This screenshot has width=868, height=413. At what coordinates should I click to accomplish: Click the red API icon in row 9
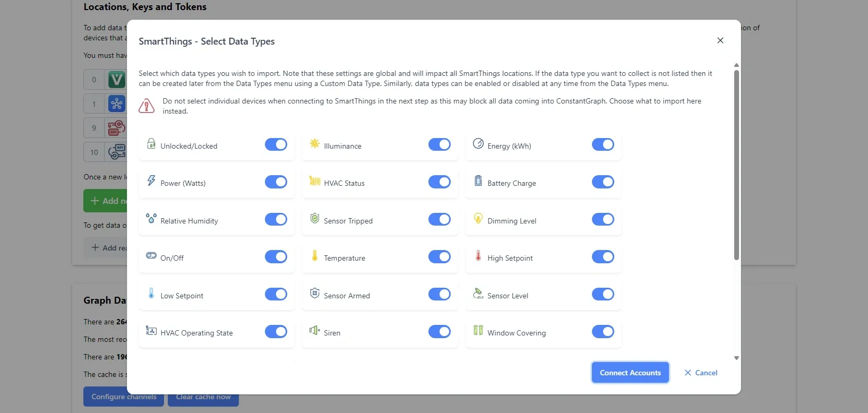click(x=116, y=128)
